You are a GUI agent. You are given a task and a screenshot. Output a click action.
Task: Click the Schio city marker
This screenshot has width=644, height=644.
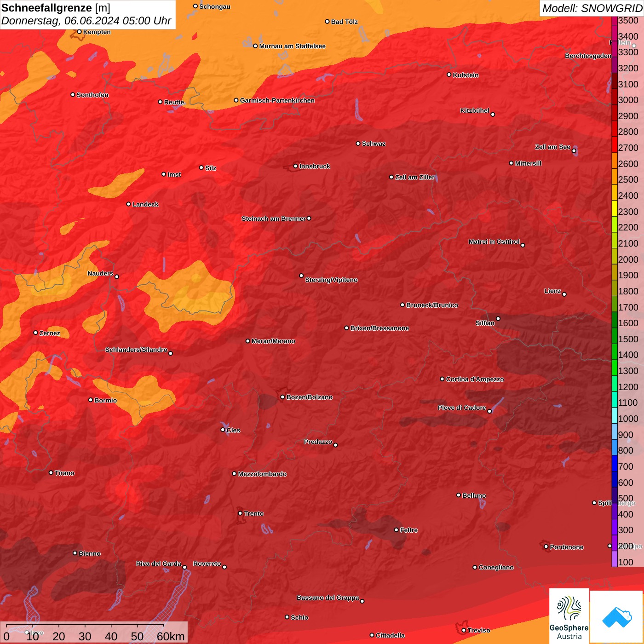[x=287, y=617]
